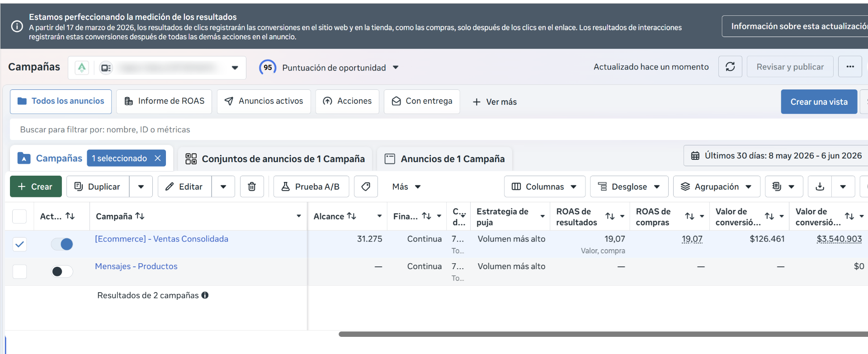Open the date range Últimos 30 días picker
The image size is (868, 354).
pyautogui.click(x=776, y=156)
